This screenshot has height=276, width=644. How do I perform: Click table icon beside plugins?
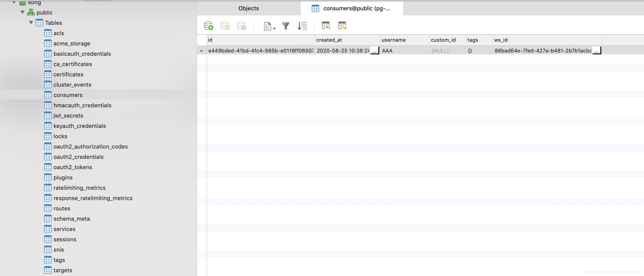point(48,177)
